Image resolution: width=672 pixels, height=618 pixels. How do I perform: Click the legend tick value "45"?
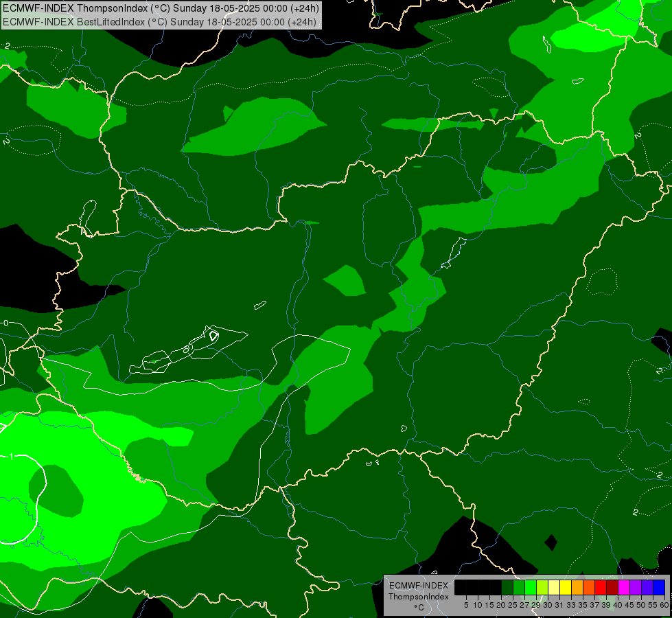(629, 605)
